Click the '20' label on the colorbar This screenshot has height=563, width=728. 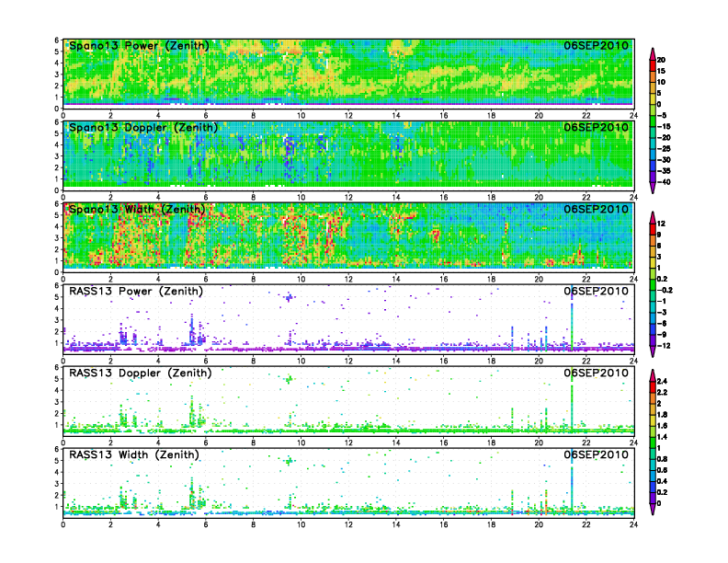(661, 60)
